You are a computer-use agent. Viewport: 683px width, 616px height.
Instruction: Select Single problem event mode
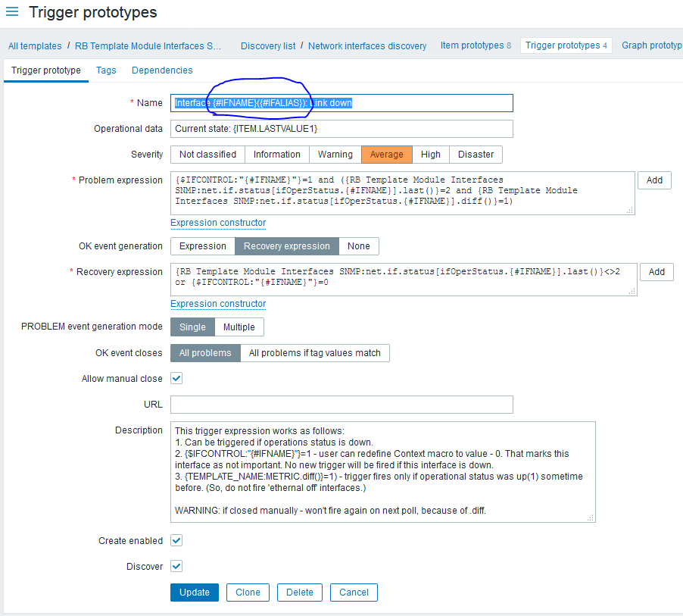coord(192,327)
